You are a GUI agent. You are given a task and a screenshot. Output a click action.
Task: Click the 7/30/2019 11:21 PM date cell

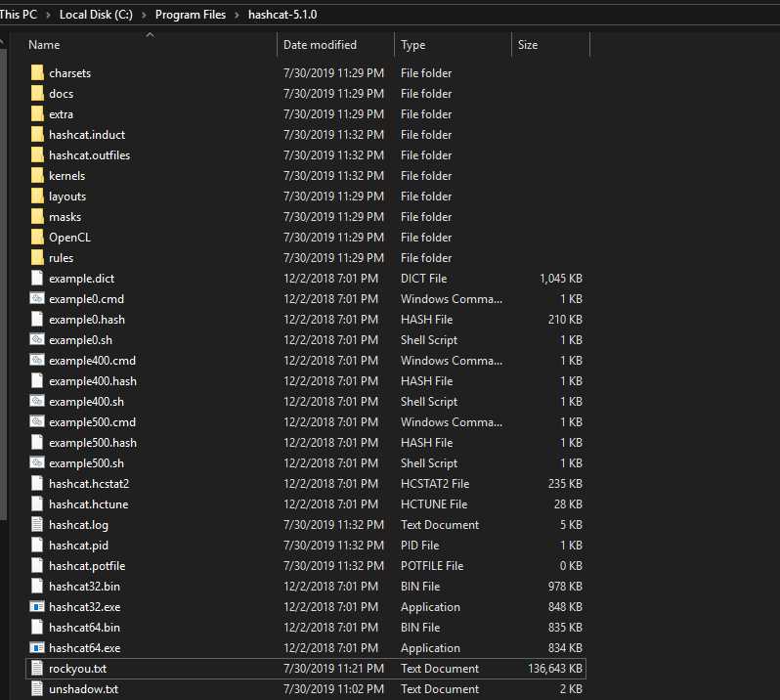point(333,668)
